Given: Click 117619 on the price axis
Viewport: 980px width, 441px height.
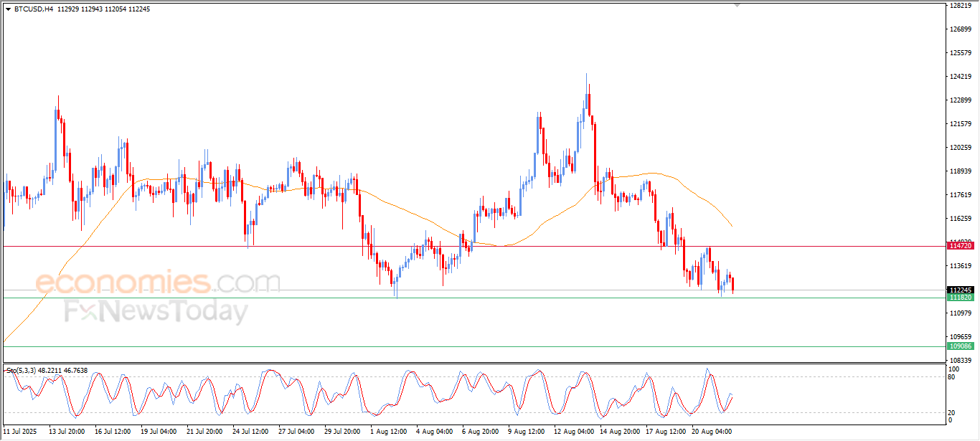Looking at the screenshot, I should pyautogui.click(x=961, y=195).
